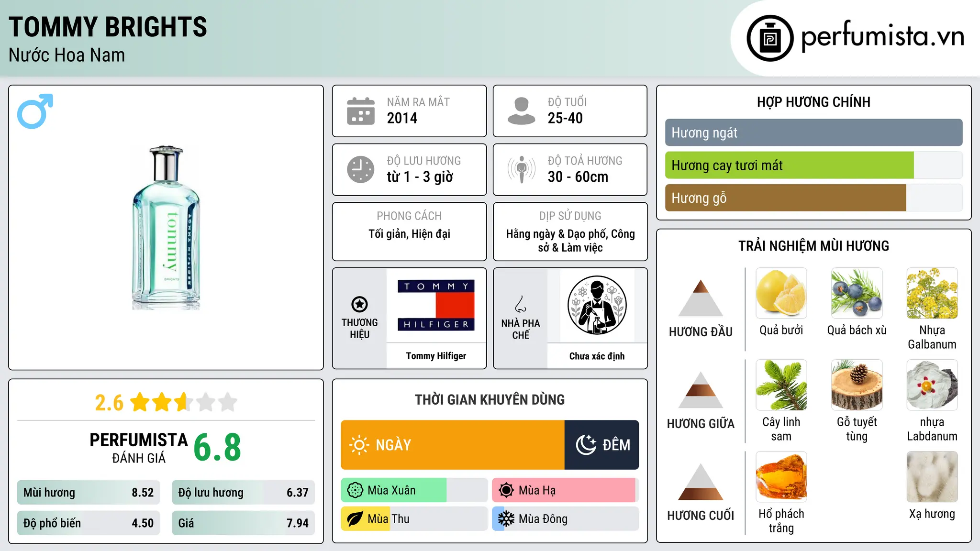Click the Độ lưu hương 6.37 score row
The image size is (980, 551).
point(244,493)
